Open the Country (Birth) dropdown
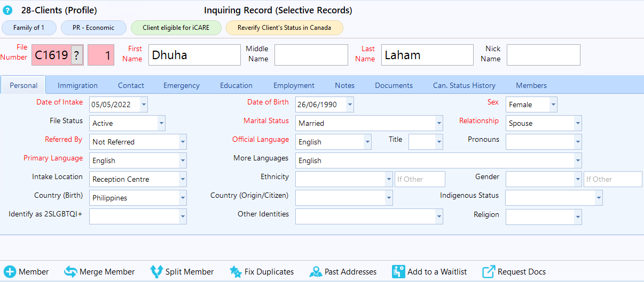The height and width of the screenshot is (282, 644). click(x=183, y=198)
